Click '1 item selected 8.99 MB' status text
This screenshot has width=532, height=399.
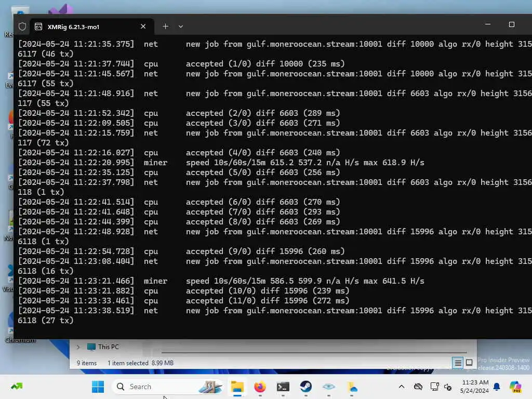click(140, 363)
